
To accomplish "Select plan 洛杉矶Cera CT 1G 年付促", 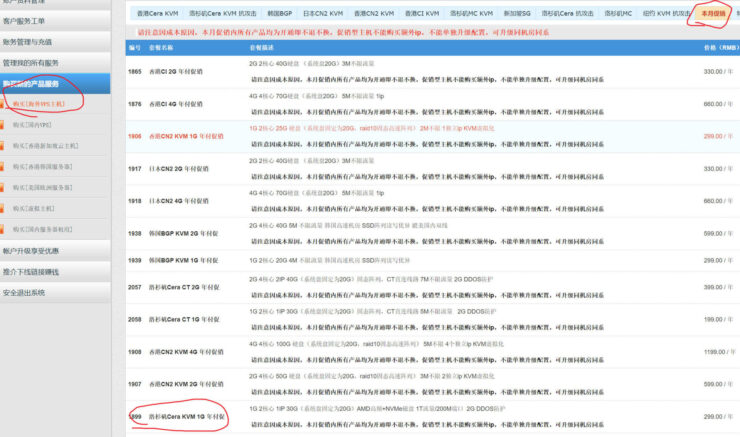I will (184, 319).
